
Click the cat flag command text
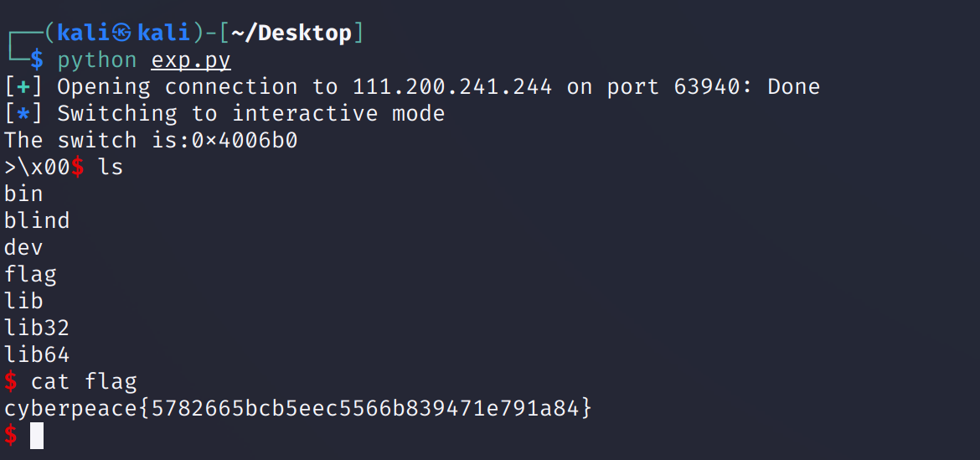coord(84,382)
